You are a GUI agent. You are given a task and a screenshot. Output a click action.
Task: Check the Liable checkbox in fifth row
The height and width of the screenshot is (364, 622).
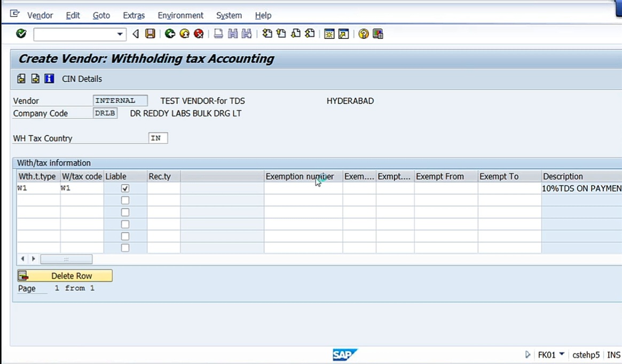(125, 236)
